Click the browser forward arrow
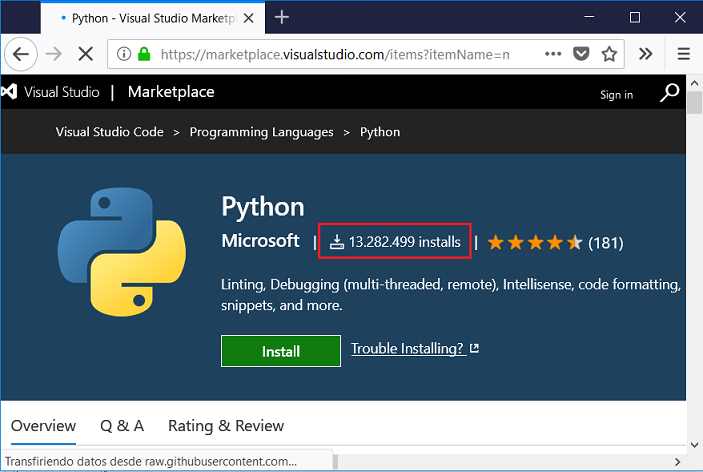Viewport: 703px width, 472px height. click(54, 54)
